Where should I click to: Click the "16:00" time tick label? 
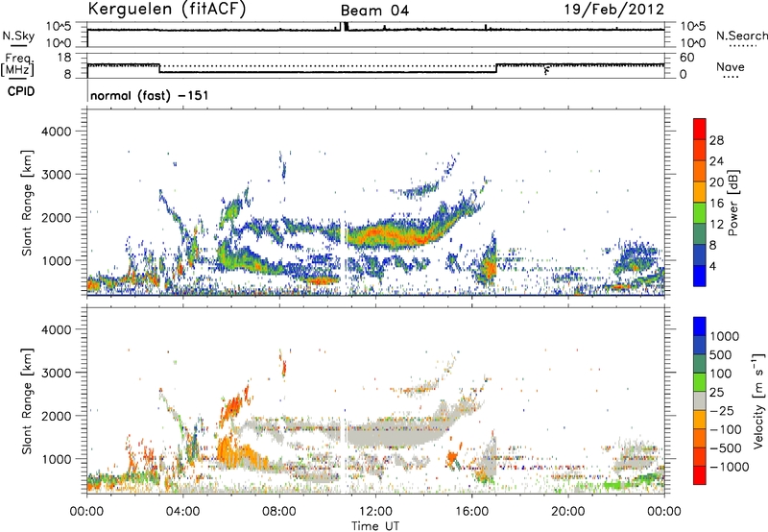click(x=471, y=512)
